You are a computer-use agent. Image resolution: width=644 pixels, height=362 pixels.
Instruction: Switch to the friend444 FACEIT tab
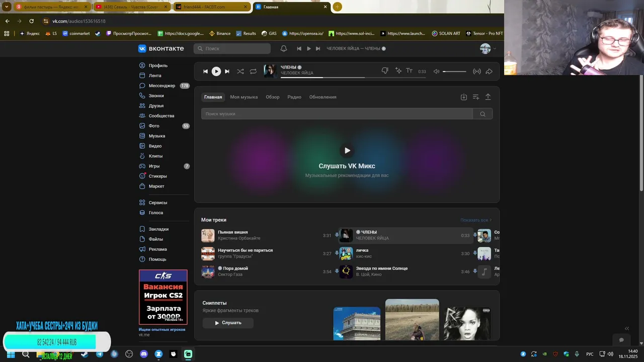[211, 7]
